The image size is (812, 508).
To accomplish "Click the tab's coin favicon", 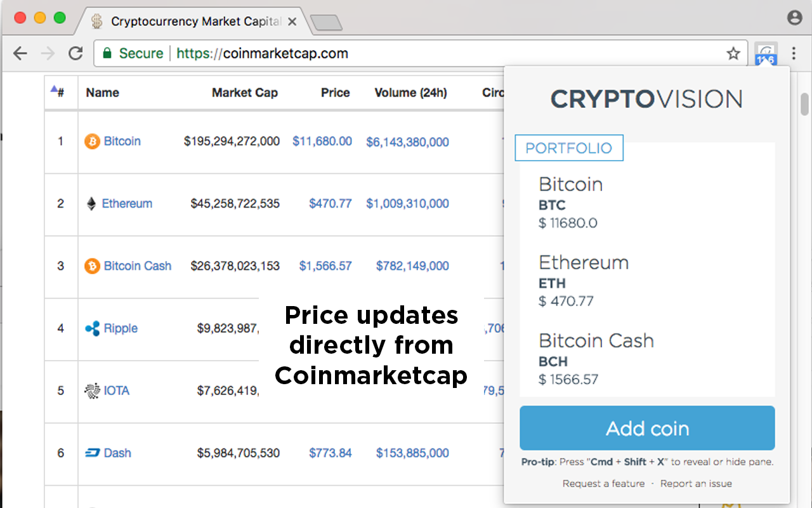I will (96, 21).
